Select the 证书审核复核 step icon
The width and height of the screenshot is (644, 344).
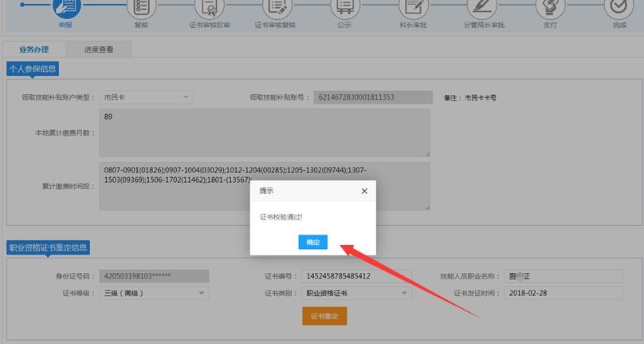276,6
